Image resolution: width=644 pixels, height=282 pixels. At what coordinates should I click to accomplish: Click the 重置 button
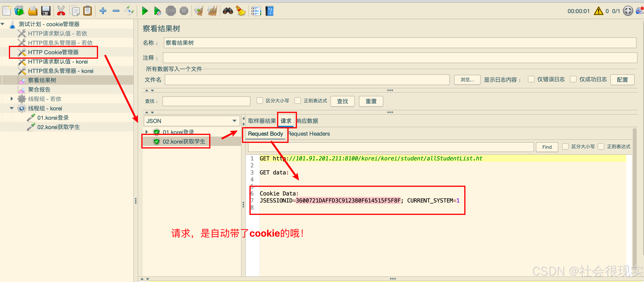click(371, 101)
